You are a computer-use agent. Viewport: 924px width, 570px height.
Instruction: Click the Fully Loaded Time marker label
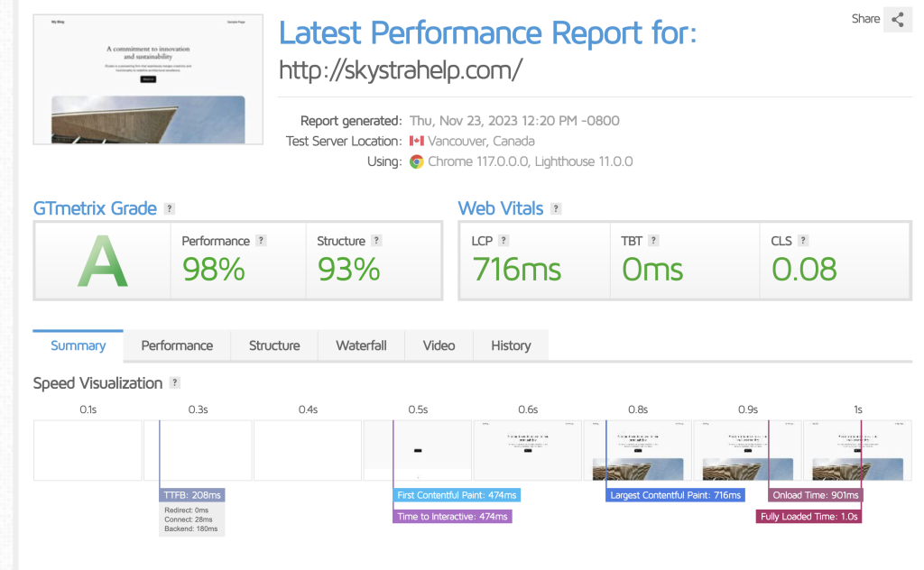click(x=809, y=517)
